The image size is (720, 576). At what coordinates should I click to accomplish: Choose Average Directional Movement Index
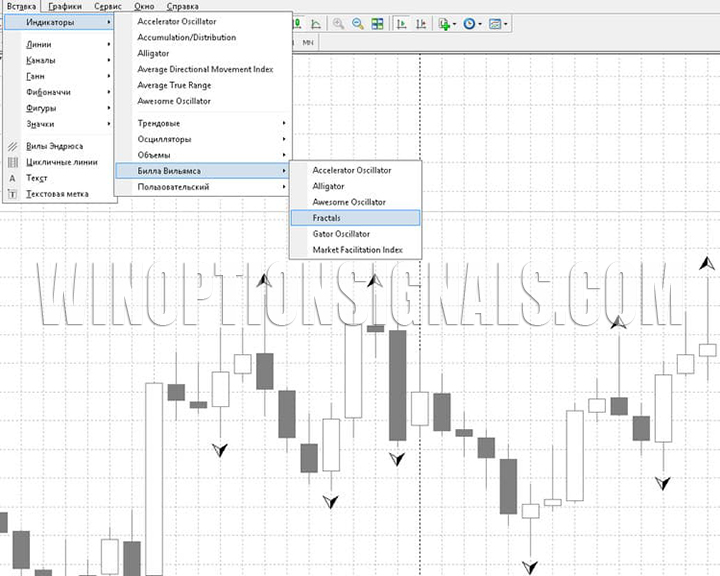(x=202, y=69)
